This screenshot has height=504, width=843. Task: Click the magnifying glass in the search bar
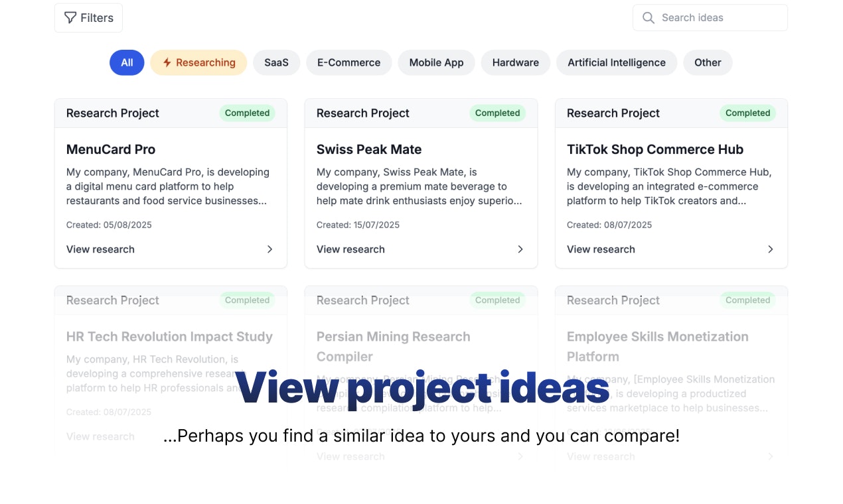pyautogui.click(x=648, y=17)
